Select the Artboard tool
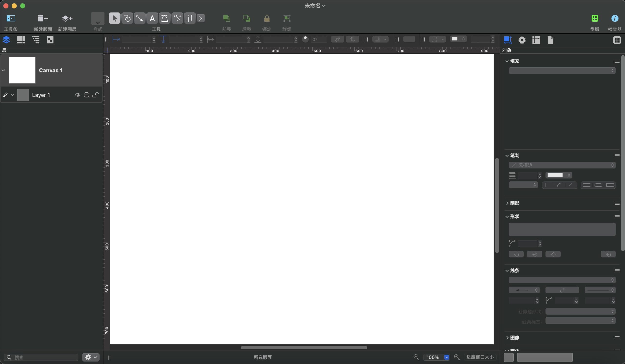Screen dimensions: 625x364 tap(190, 18)
